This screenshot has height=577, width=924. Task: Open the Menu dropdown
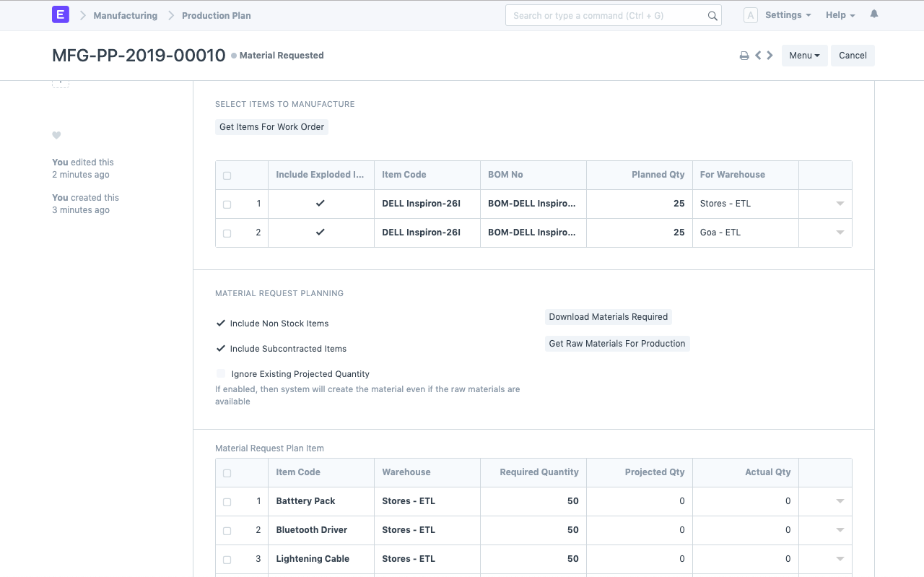coord(803,55)
